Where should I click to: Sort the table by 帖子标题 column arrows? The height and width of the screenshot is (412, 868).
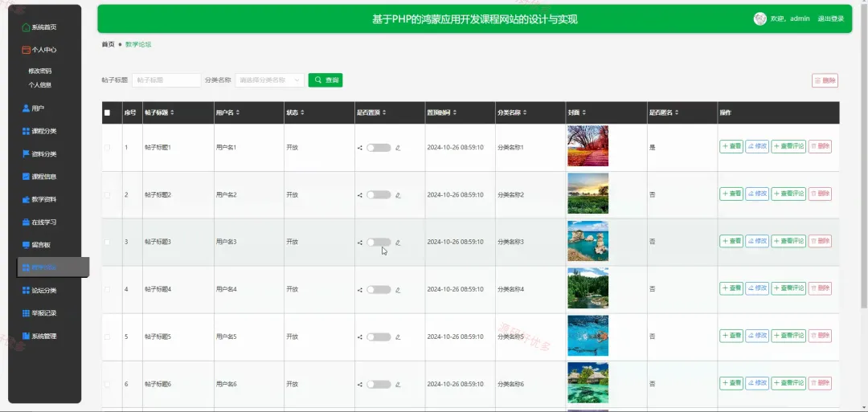(172, 112)
